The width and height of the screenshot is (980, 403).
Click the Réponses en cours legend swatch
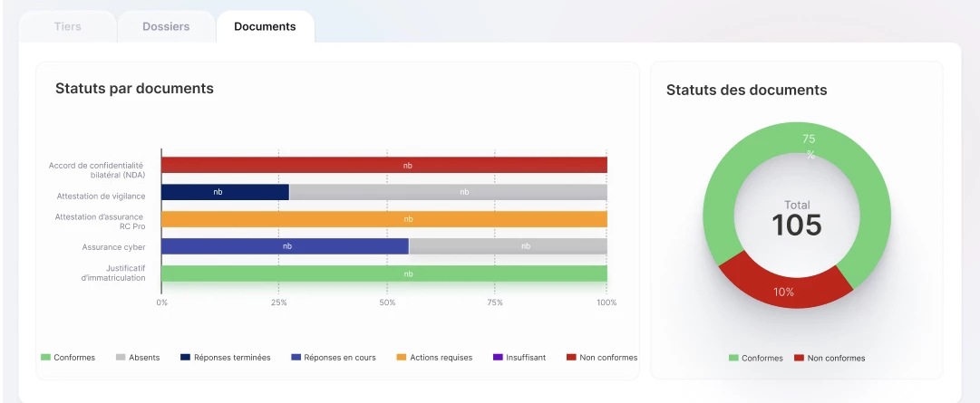point(296,358)
